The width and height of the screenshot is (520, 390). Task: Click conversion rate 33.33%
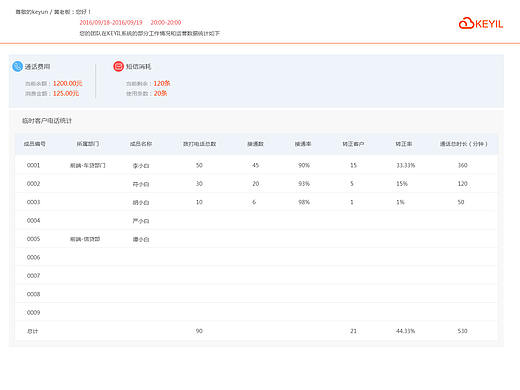[406, 165]
